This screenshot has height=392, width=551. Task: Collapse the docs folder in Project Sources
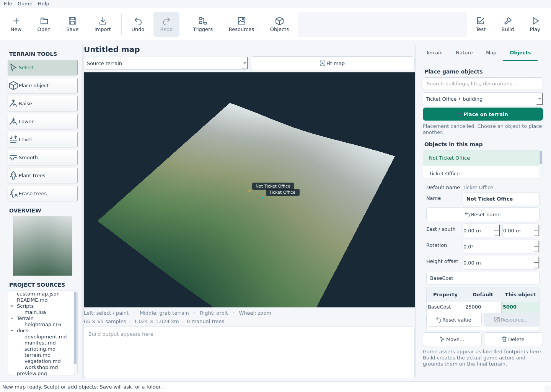coord(12,331)
